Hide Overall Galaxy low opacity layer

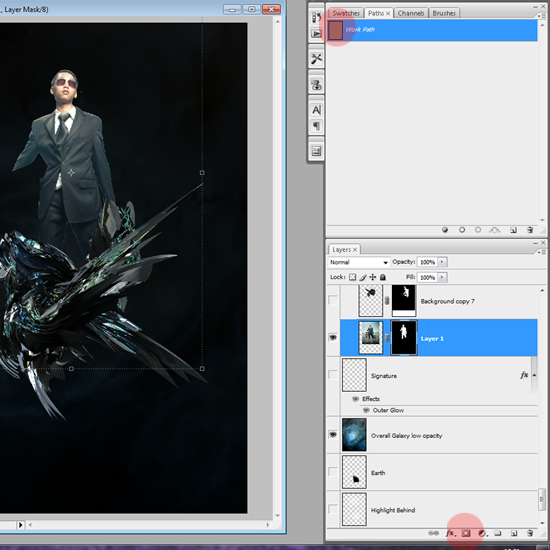click(333, 435)
